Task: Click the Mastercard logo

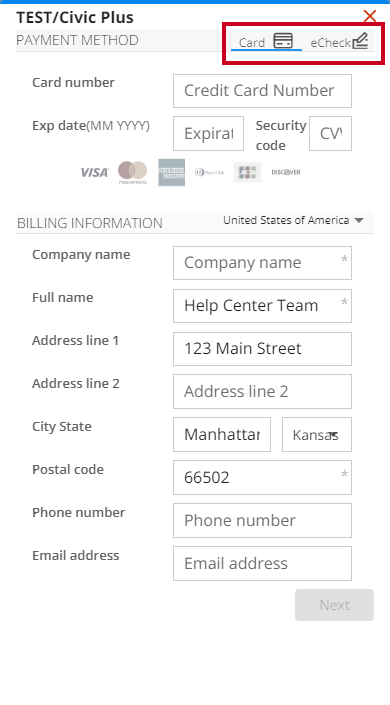Action: [x=133, y=173]
